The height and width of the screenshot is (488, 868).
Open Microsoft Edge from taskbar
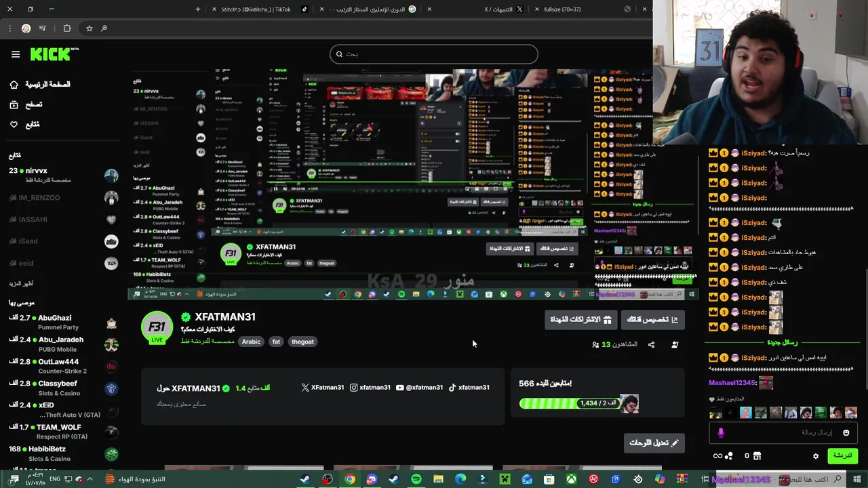[460, 479]
